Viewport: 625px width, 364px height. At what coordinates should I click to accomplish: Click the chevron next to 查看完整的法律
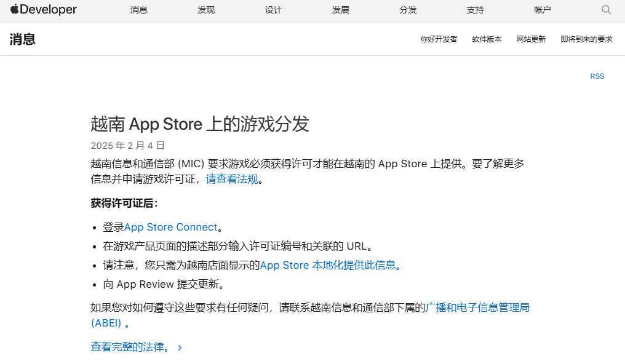click(179, 347)
